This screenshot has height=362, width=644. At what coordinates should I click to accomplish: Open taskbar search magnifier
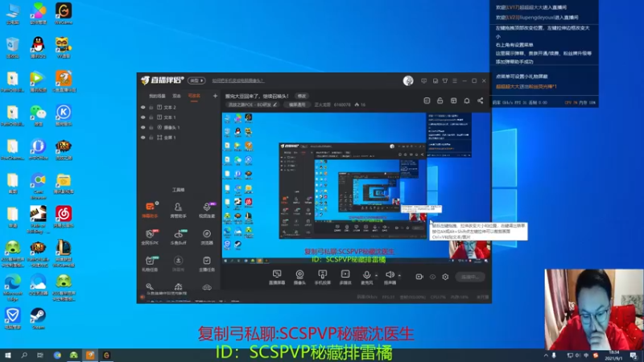[24, 356]
